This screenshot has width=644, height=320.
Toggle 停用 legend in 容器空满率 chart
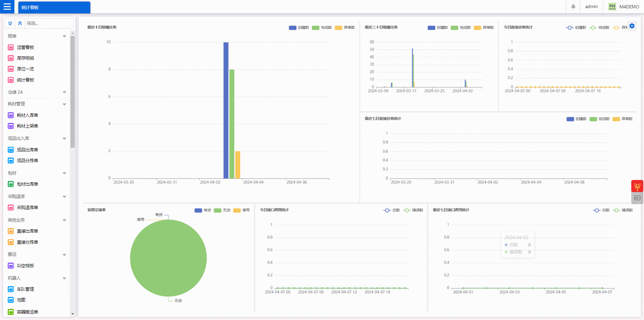(x=241, y=210)
